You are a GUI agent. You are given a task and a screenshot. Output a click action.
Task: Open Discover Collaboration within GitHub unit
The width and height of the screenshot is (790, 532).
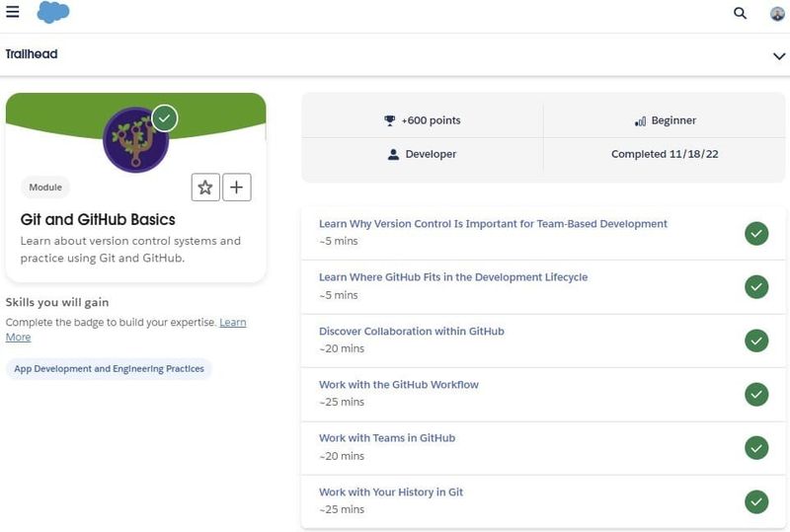click(411, 331)
